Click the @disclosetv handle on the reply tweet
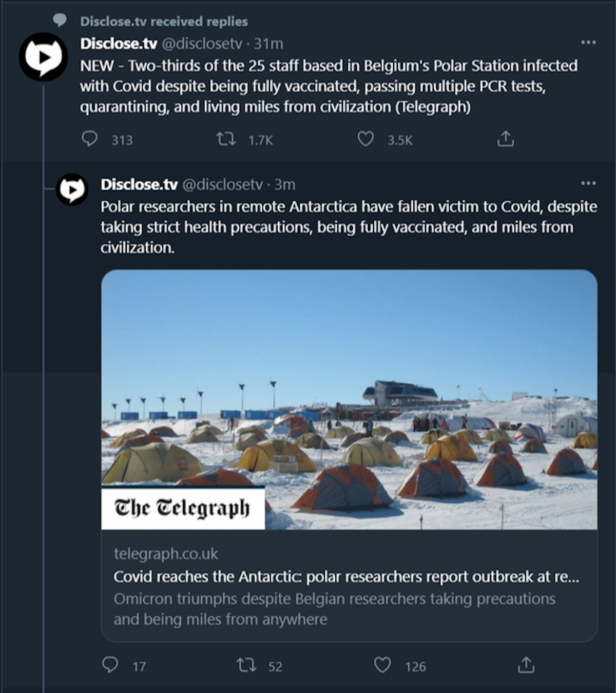 click(x=222, y=184)
